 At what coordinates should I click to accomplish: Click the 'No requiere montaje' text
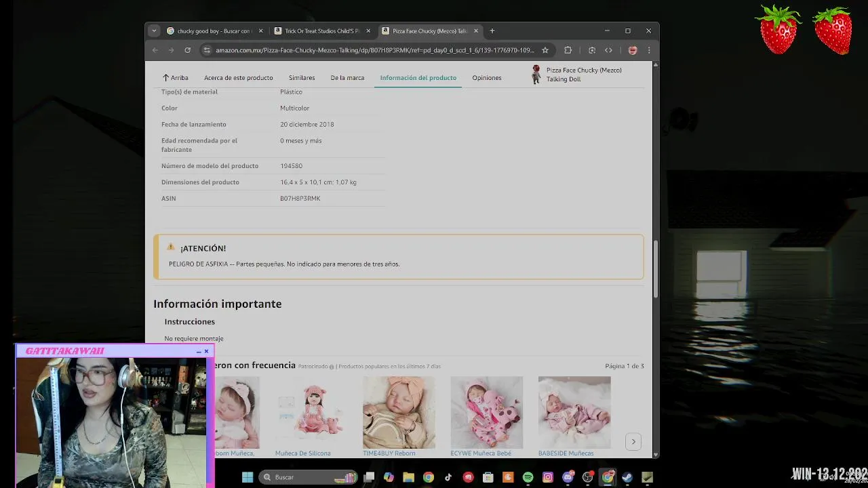pos(194,339)
